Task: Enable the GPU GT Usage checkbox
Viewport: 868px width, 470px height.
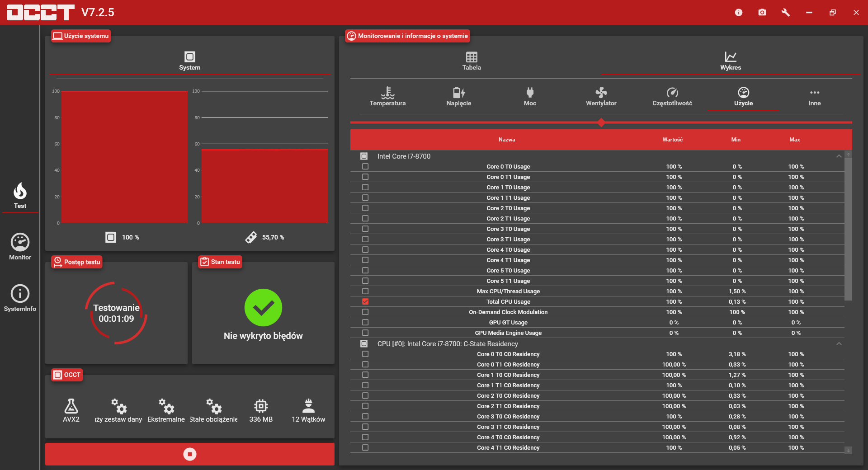Action: coord(365,323)
